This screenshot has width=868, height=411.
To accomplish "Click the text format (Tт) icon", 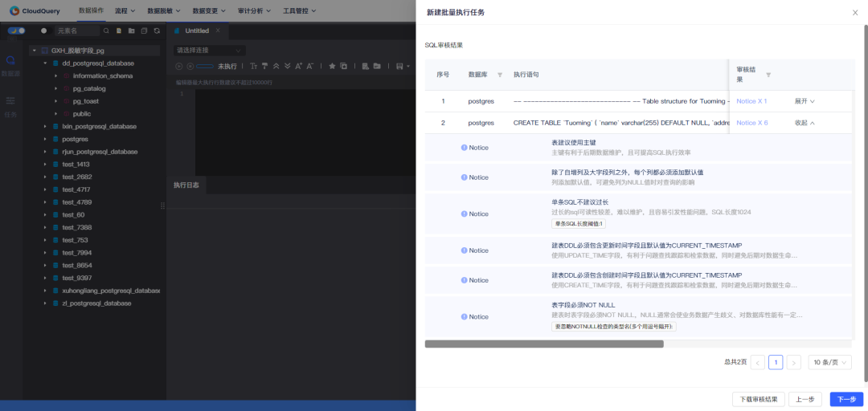I will coord(253,66).
